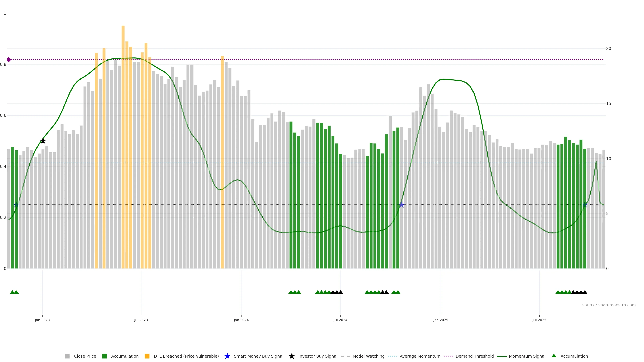Click the Jan 2025 axis tick label

point(441,320)
